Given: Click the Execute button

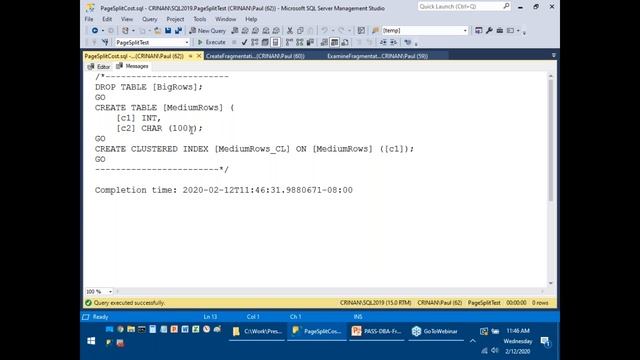Looking at the screenshot, I should point(211,42).
